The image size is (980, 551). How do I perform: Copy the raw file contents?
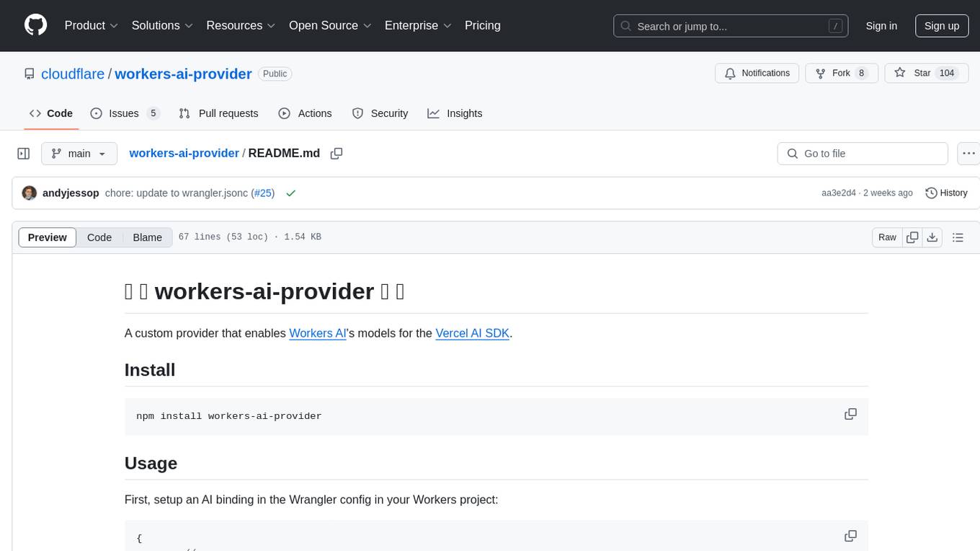tap(912, 237)
